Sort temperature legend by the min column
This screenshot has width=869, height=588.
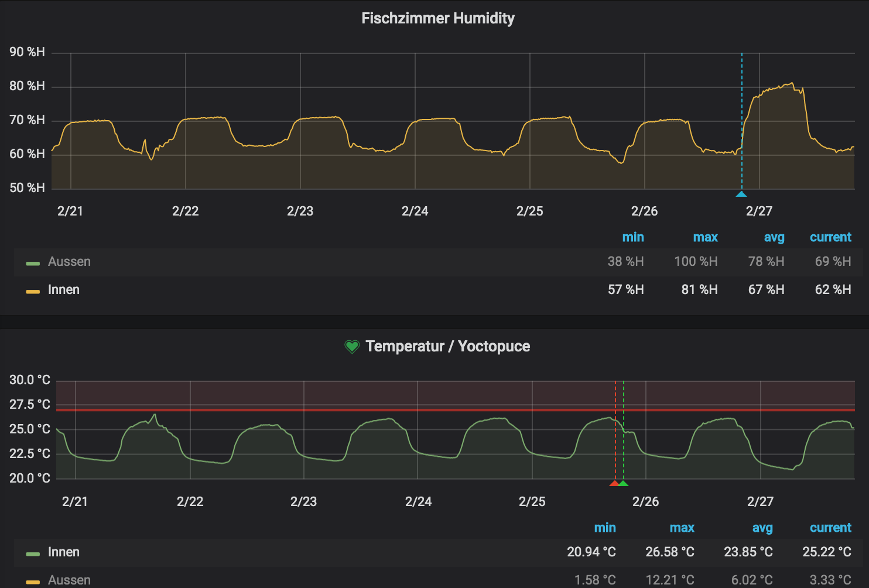tap(605, 528)
